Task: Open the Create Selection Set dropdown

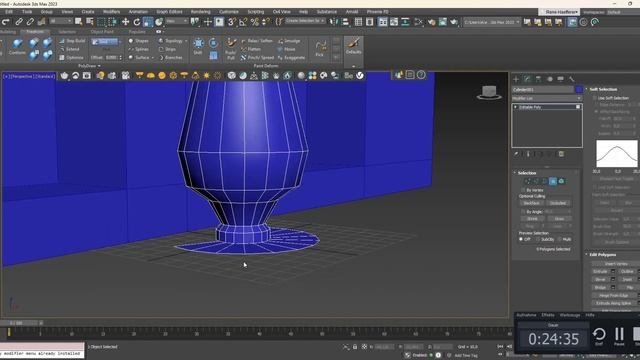Action: tap(305, 21)
